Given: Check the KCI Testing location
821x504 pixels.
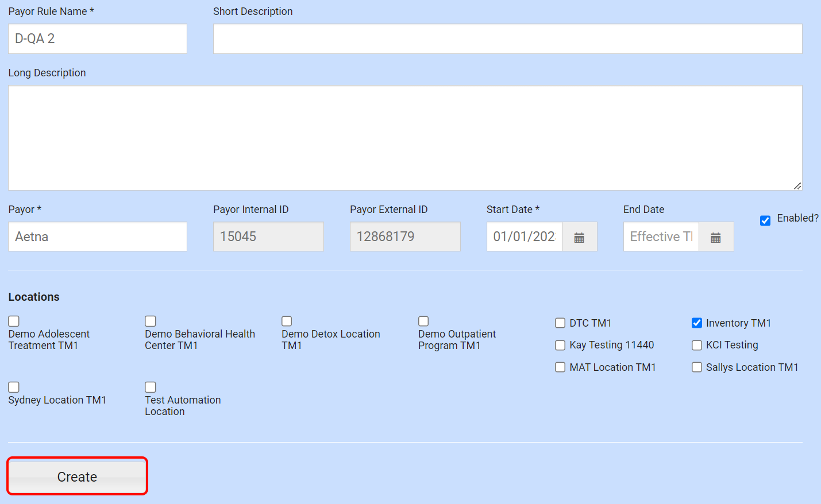Looking at the screenshot, I should pos(696,345).
